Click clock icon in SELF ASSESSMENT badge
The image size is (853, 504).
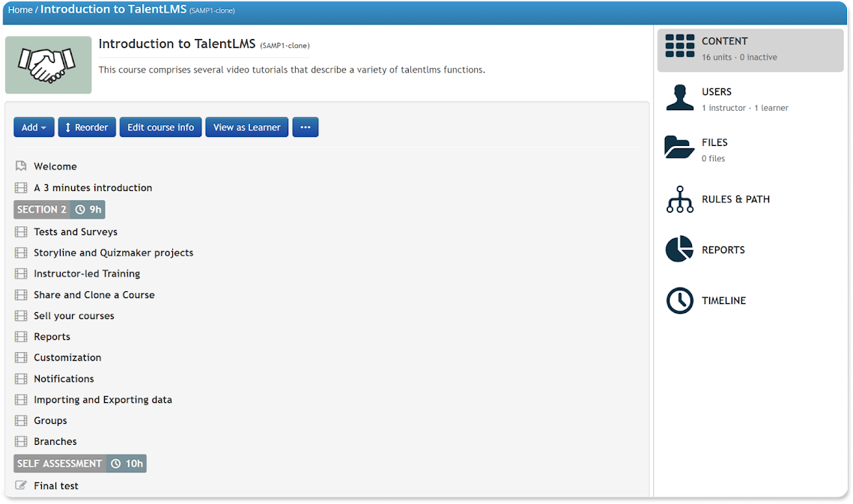(x=116, y=464)
